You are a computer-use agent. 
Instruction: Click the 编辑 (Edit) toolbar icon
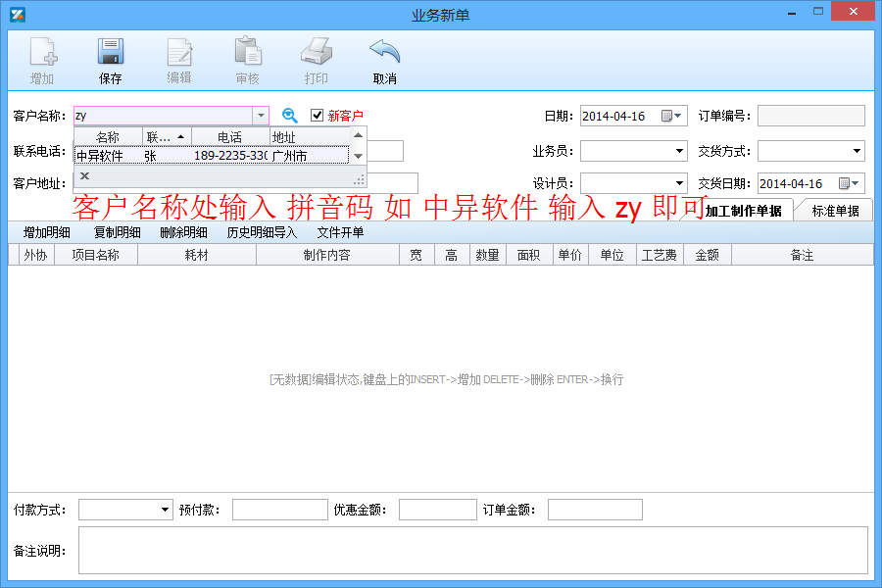179,53
